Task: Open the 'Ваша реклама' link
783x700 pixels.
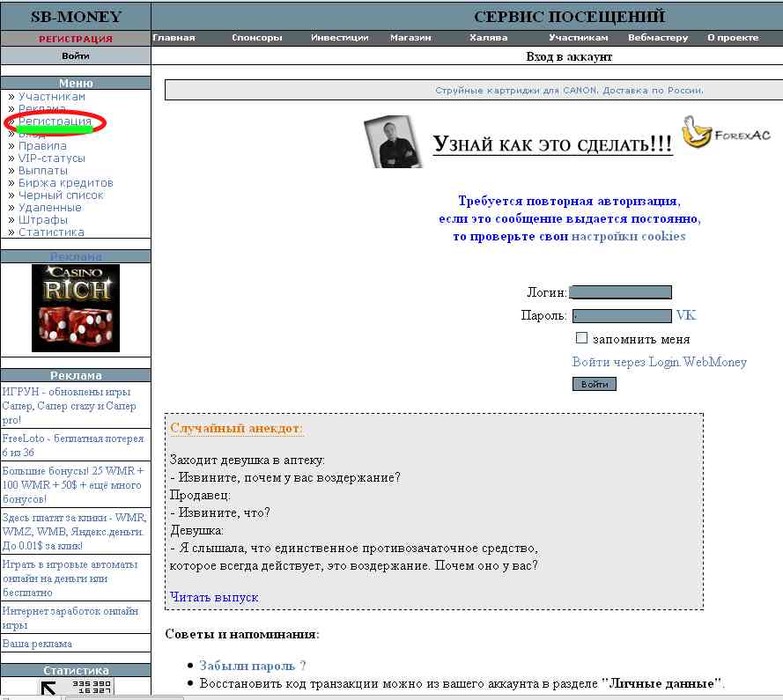Action: (37, 644)
